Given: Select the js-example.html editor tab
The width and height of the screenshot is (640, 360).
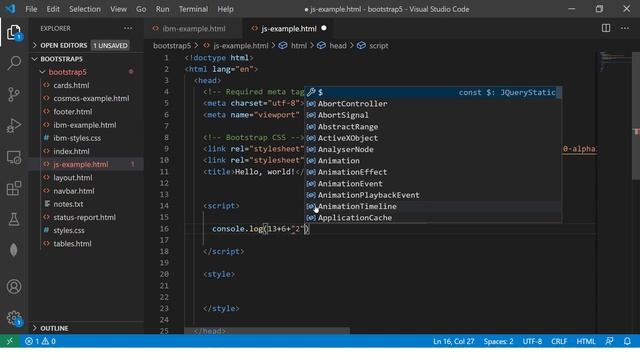Looking at the screenshot, I should pos(289,29).
